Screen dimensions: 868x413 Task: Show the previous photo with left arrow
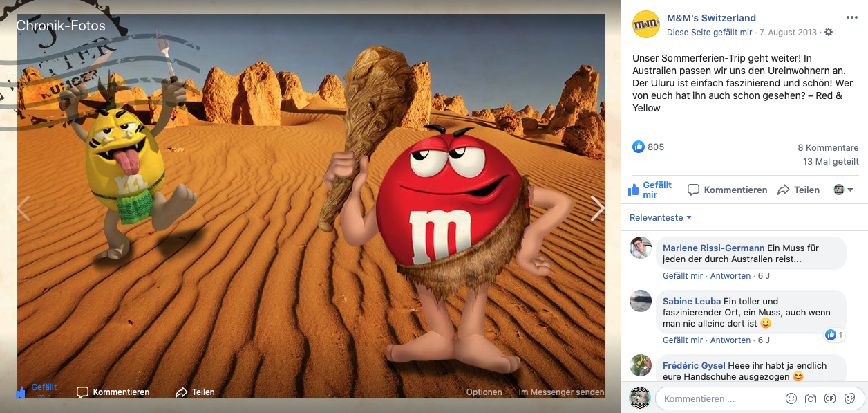24,208
